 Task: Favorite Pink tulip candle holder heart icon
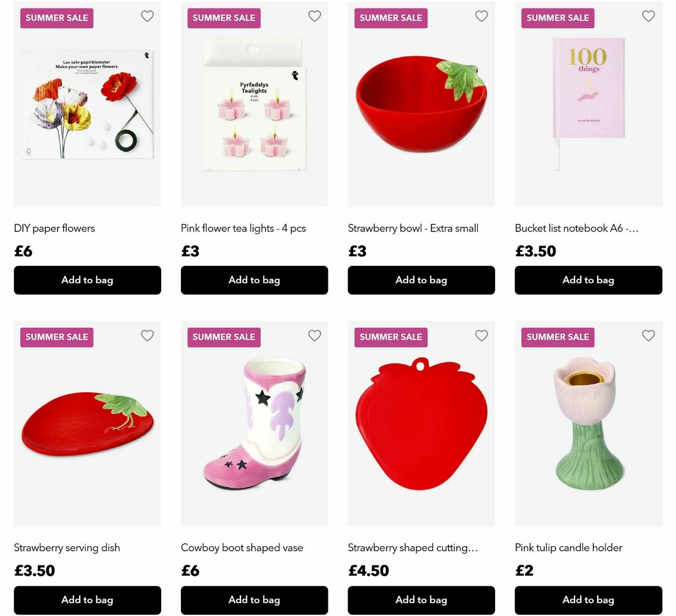[x=648, y=336]
